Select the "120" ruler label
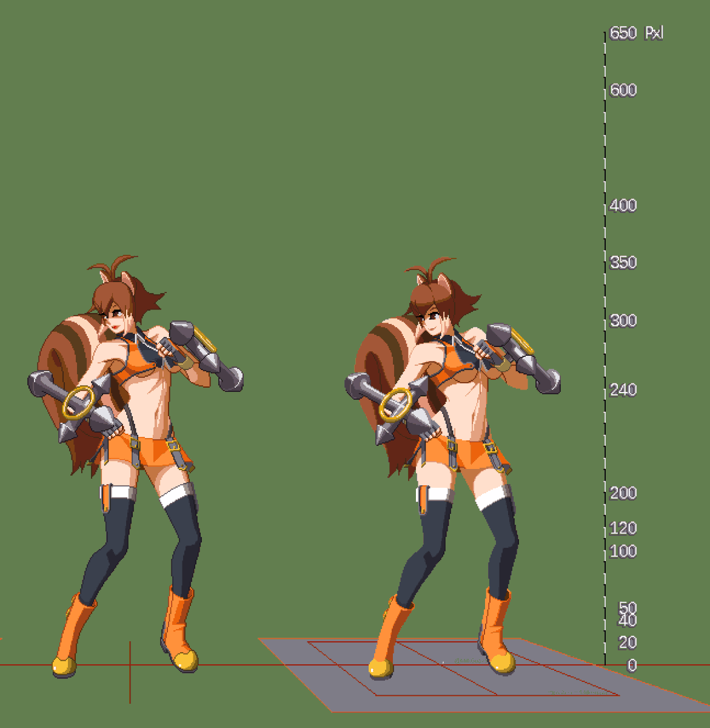Image resolution: width=710 pixels, height=728 pixels. pyautogui.click(x=623, y=528)
